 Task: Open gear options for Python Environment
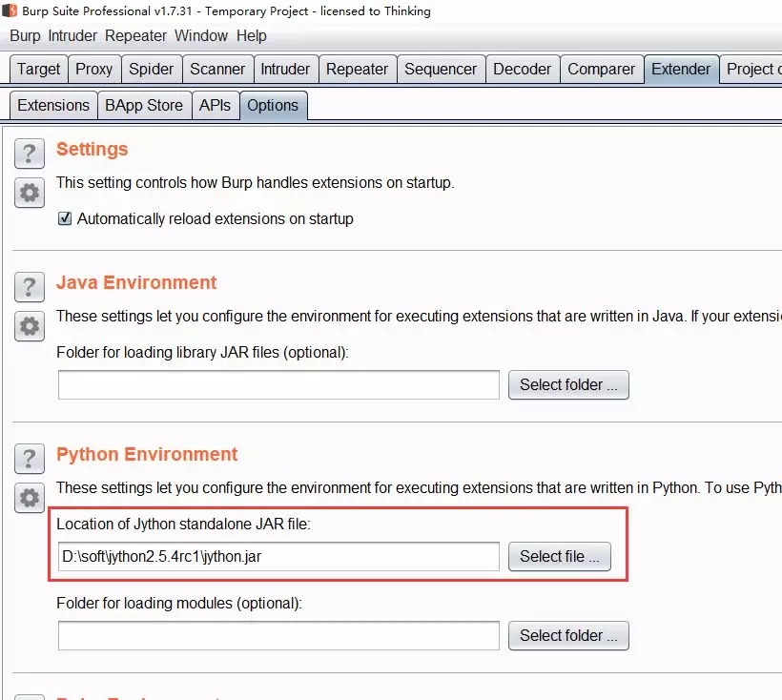click(x=30, y=498)
